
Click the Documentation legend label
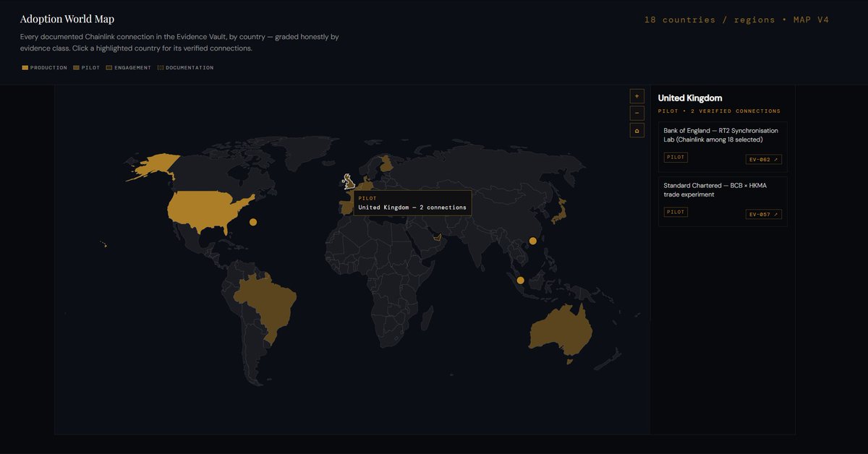[x=190, y=68]
